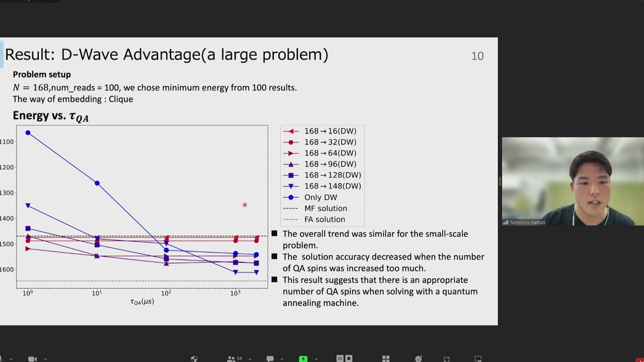Viewport: 644px width, 362px height.
Task: Click the signal strength icon beside Tomohiro Hattori
Action: pos(505,222)
